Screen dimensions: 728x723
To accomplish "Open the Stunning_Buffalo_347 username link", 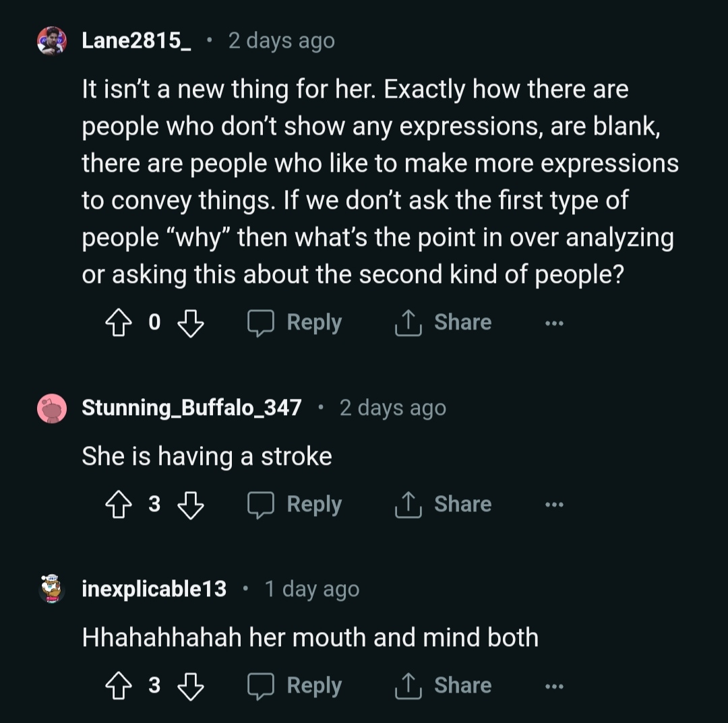I will pos(191,408).
